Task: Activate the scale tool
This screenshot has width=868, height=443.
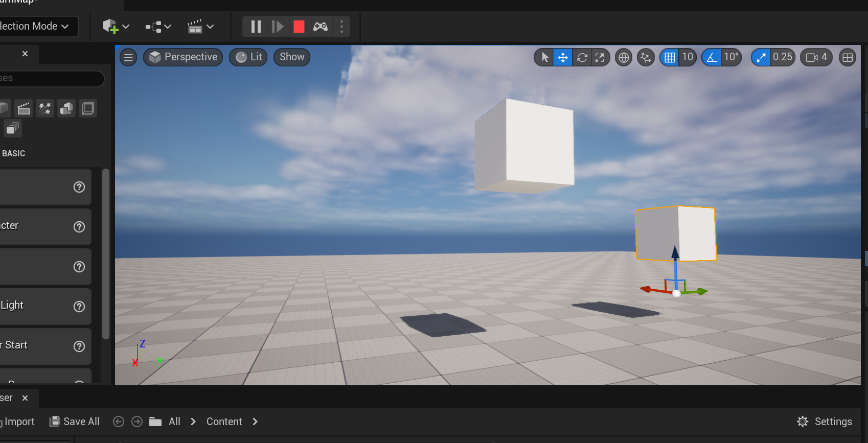Action: click(x=600, y=57)
